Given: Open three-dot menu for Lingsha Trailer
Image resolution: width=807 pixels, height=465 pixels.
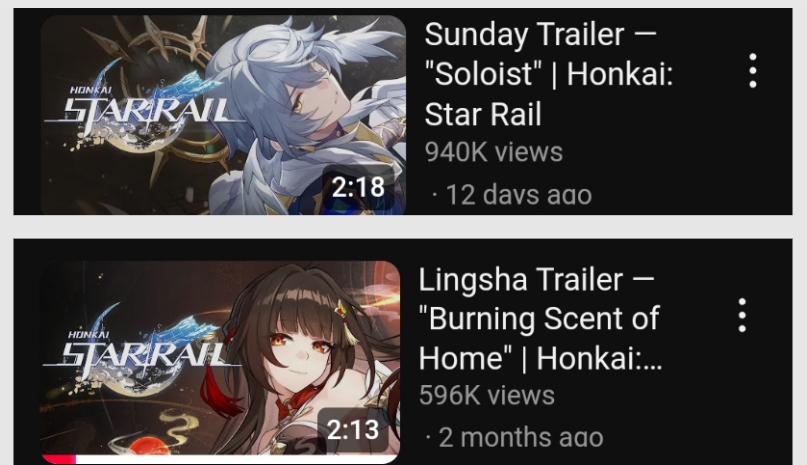Looking at the screenshot, I should click(742, 315).
